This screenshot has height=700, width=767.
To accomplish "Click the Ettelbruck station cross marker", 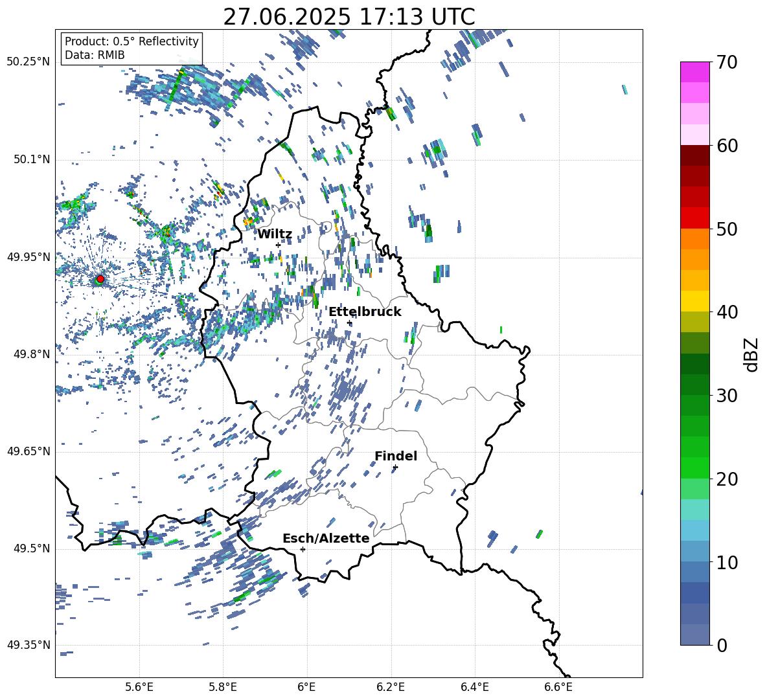I will point(349,323).
